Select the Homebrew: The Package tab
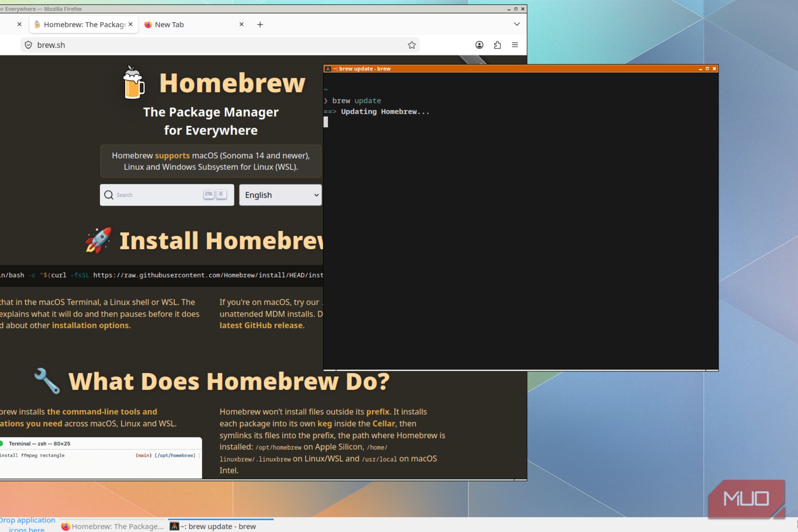 (x=84, y=25)
